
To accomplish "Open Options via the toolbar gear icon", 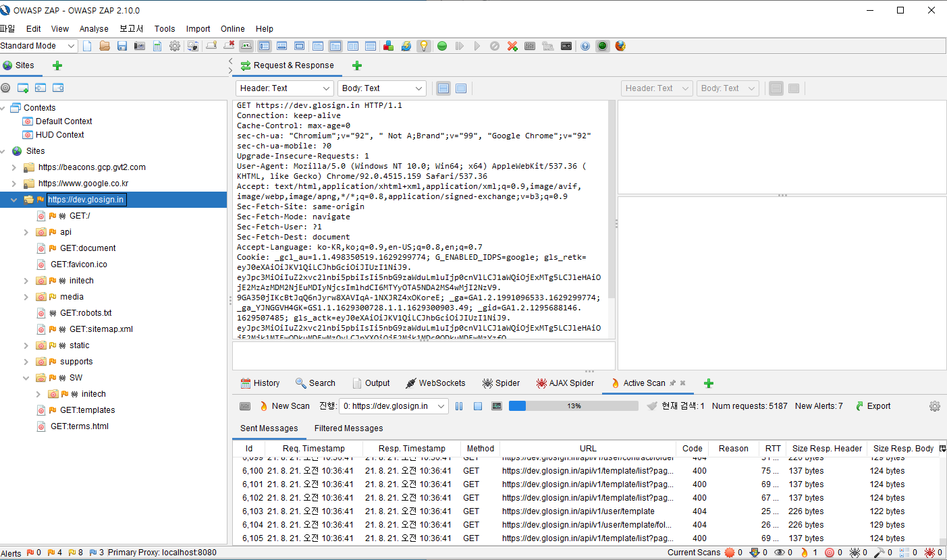I will tap(175, 46).
